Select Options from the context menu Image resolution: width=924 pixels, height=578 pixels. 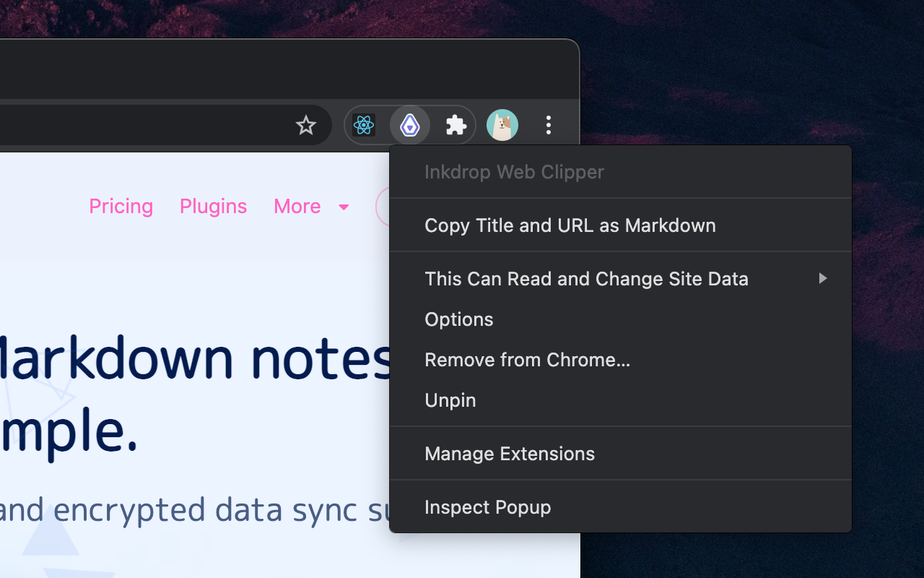621,319
